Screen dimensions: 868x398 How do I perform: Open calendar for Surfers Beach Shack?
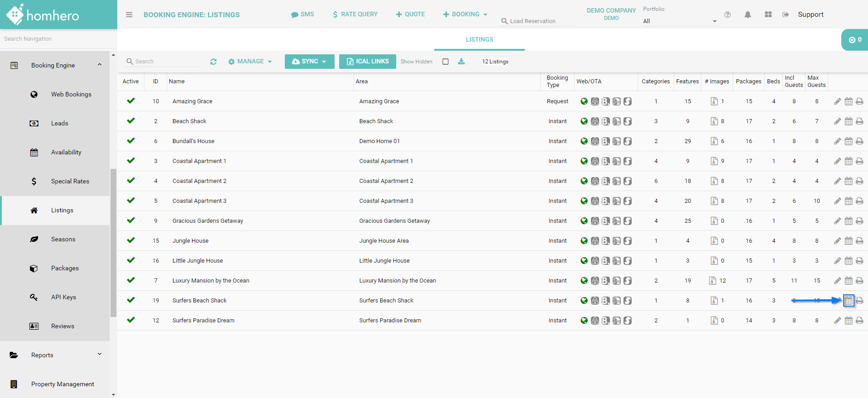pyautogui.click(x=849, y=301)
